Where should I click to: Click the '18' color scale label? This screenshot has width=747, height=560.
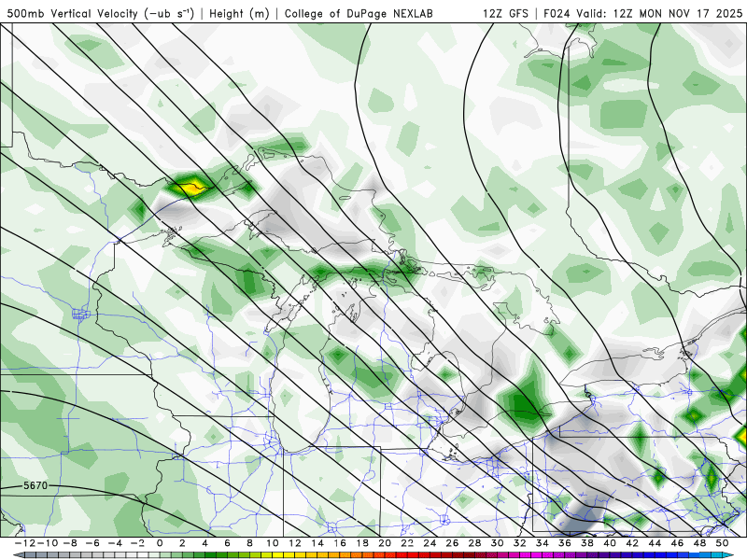click(362, 543)
